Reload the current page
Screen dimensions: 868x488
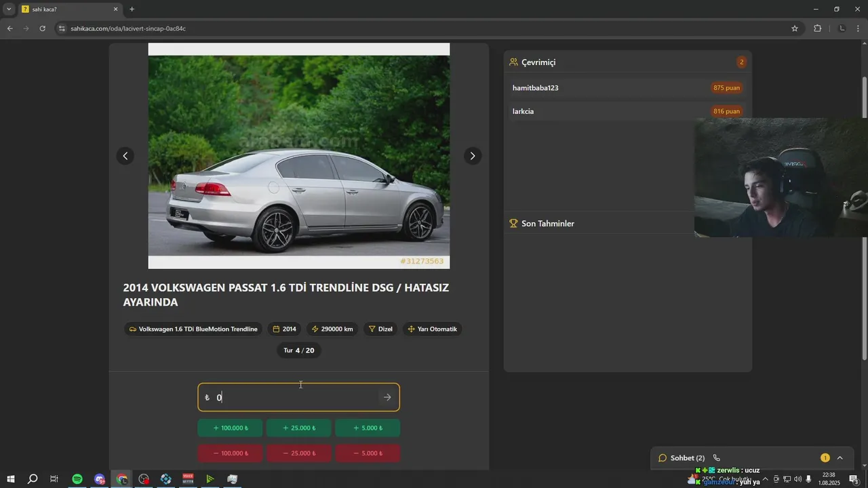[x=42, y=28]
